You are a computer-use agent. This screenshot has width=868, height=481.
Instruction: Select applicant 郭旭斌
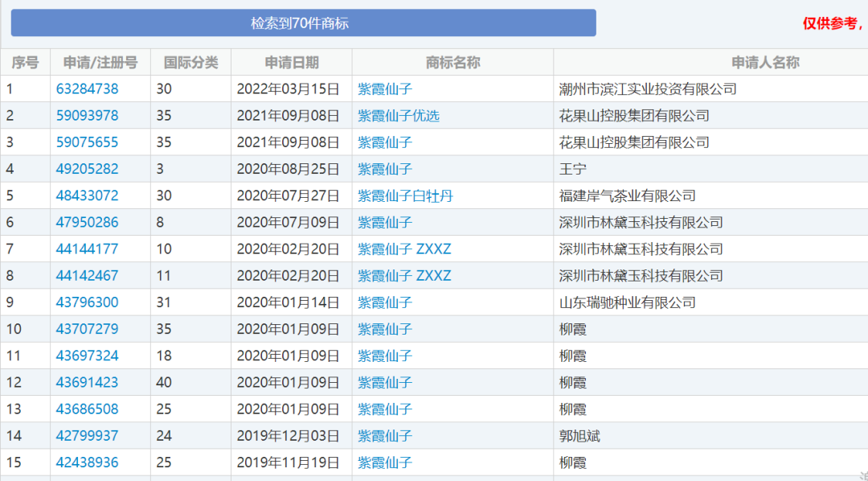point(579,436)
